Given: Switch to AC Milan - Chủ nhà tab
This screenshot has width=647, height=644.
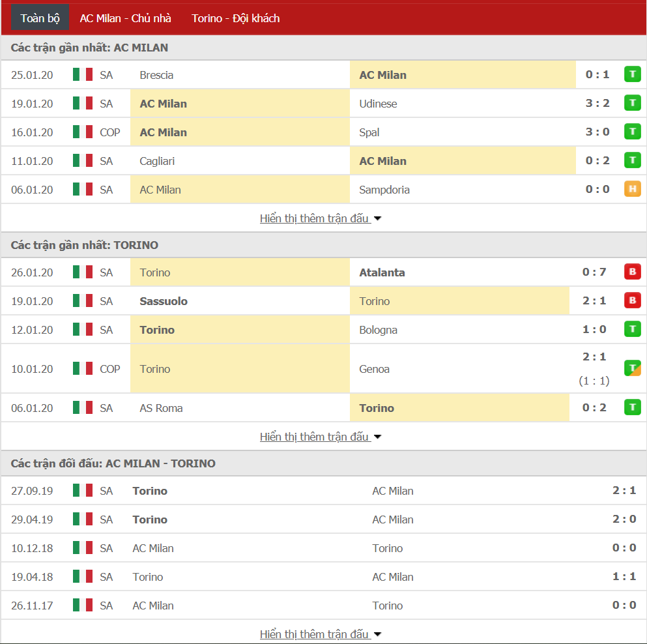Looking at the screenshot, I should [126, 18].
